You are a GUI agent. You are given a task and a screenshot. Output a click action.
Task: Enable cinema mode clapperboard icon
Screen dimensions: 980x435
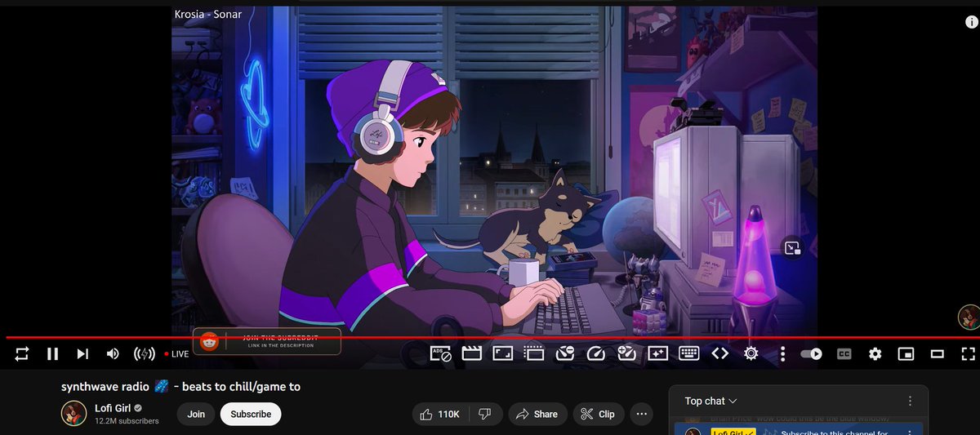[471, 353]
